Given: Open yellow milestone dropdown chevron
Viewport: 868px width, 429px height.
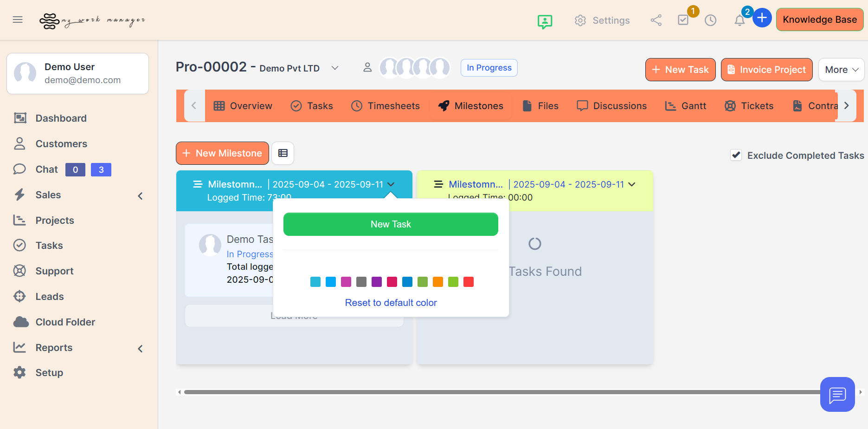Looking at the screenshot, I should coord(631,184).
